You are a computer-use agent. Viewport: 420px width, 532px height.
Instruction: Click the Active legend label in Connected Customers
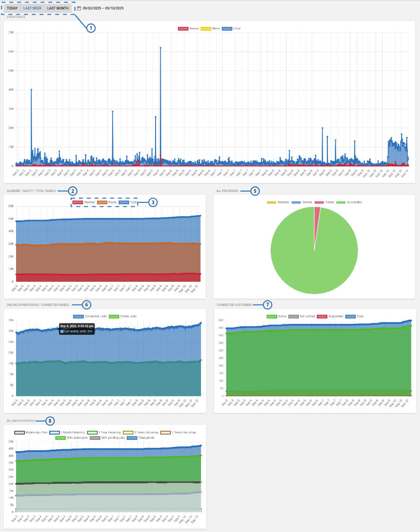click(281, 316)
